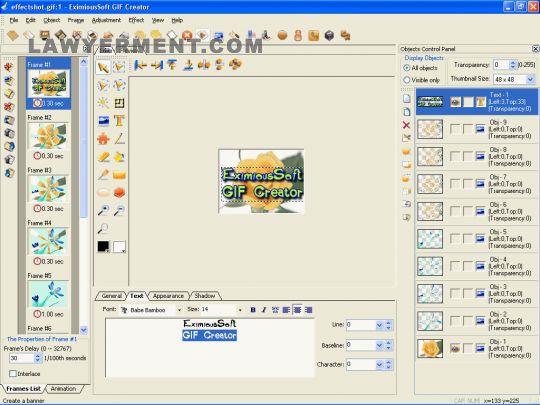Click the Frame's Delay input field
This screenshot has height=405, width=540.
[21, 358]
